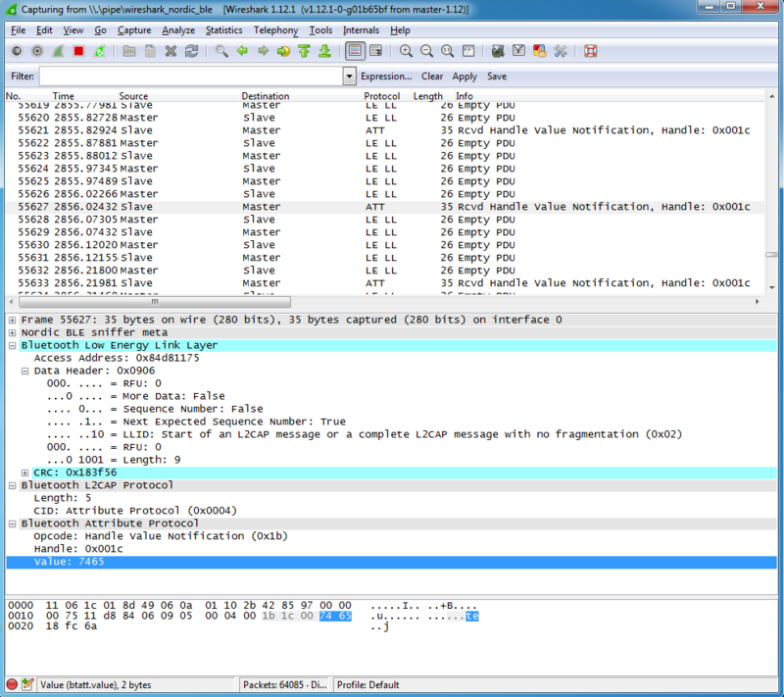Click inside the Filter text field

(191, 76)
